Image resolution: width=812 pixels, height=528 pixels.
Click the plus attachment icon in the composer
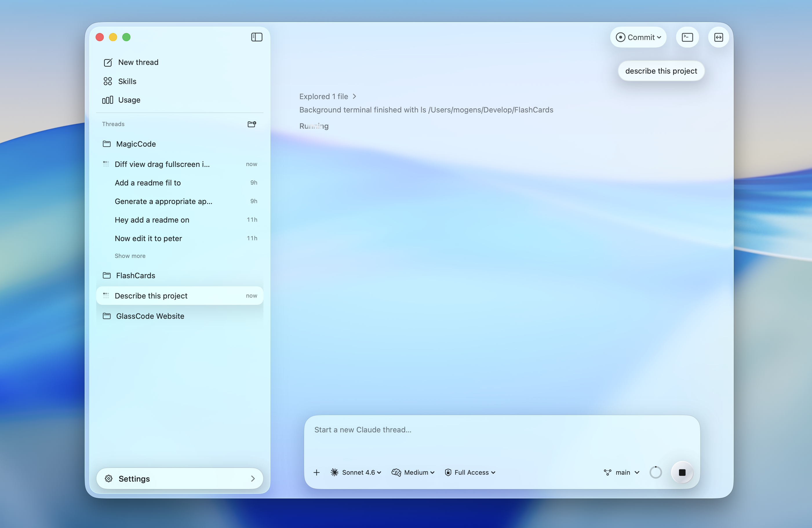tap(317, 472)
